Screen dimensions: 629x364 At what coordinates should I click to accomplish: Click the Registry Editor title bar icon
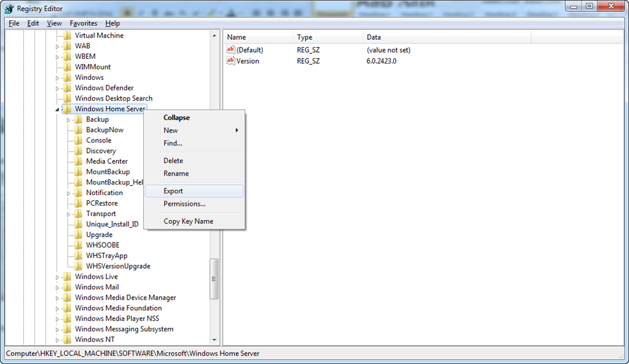pyautogui.click(x=9, y=9)
